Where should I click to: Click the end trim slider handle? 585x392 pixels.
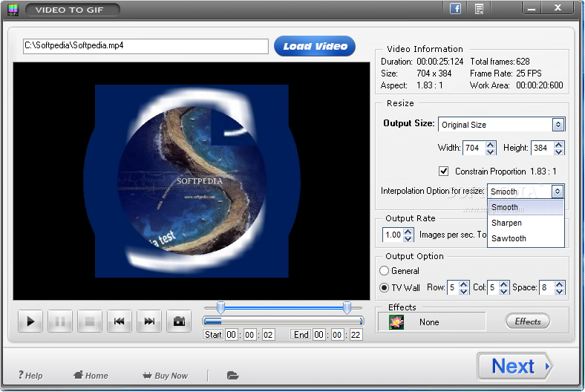click(x=347, y=307)
